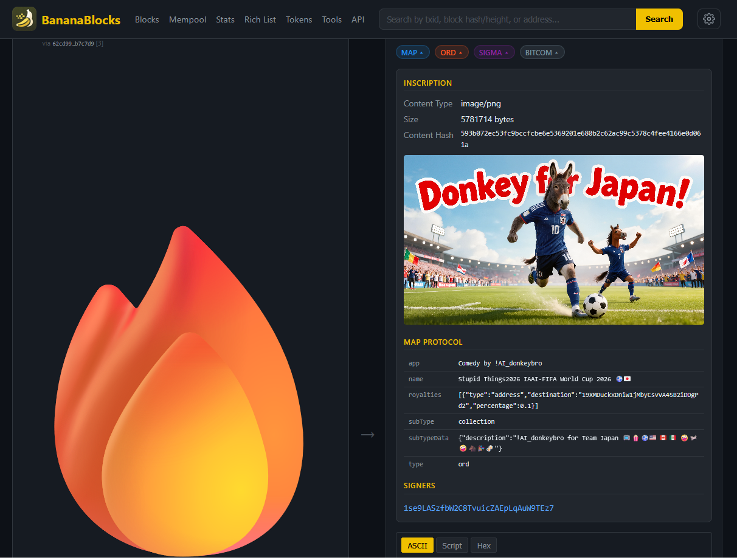Click the INSCRIPTION section heading
This screenshot has height=560, width=737.
[x=428, y=83]
